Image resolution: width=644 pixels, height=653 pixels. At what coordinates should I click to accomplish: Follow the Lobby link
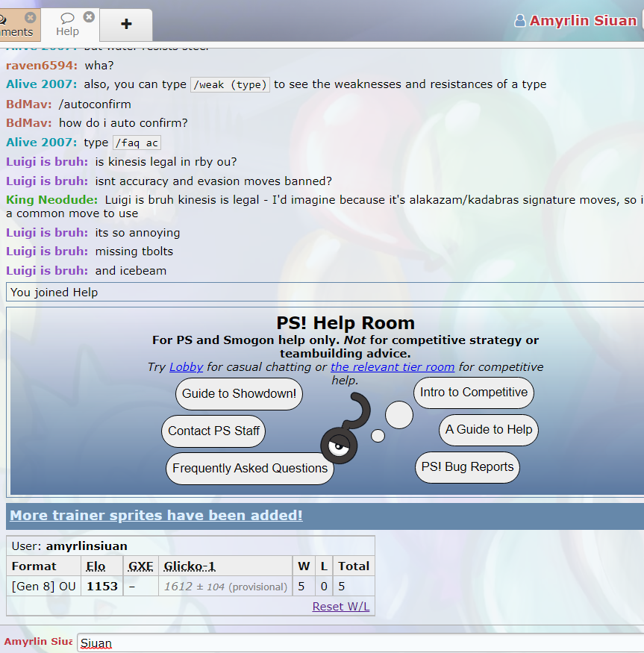187,367
